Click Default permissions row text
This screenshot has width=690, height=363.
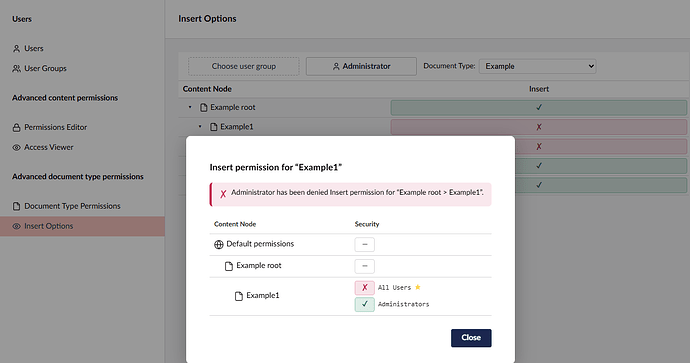coord(260,244)
